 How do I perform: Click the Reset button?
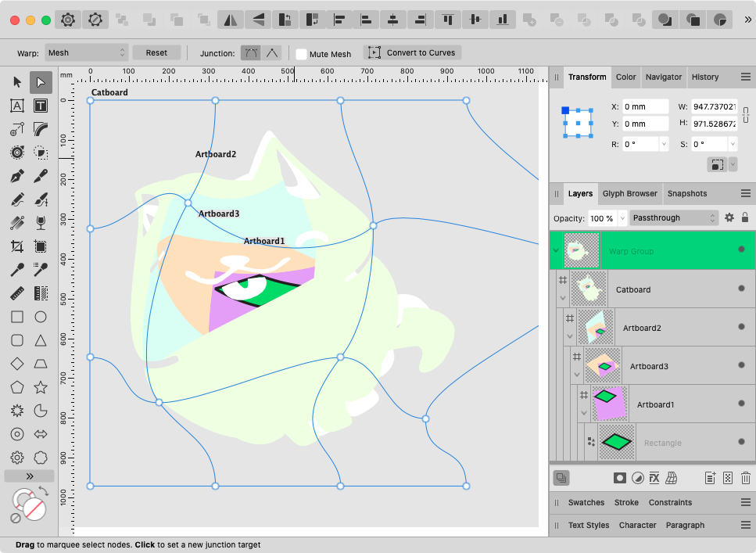[x=156, y=52]
